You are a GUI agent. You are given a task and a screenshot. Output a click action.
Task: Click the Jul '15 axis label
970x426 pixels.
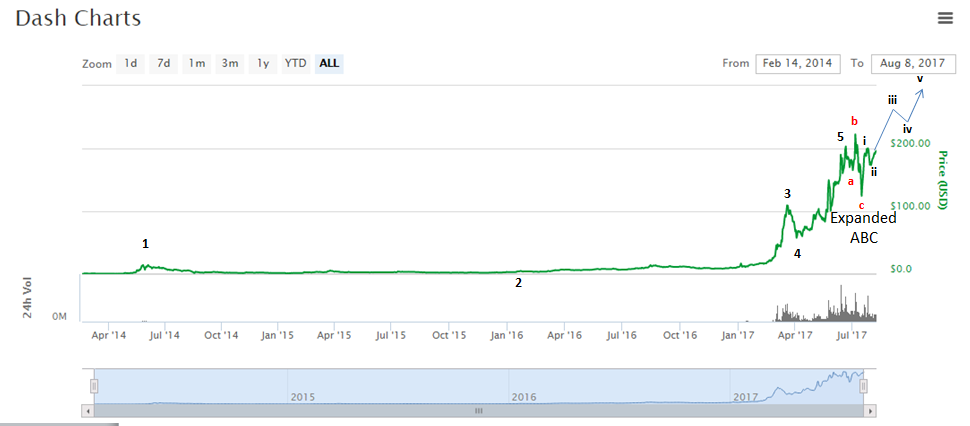tap(391, 335)
